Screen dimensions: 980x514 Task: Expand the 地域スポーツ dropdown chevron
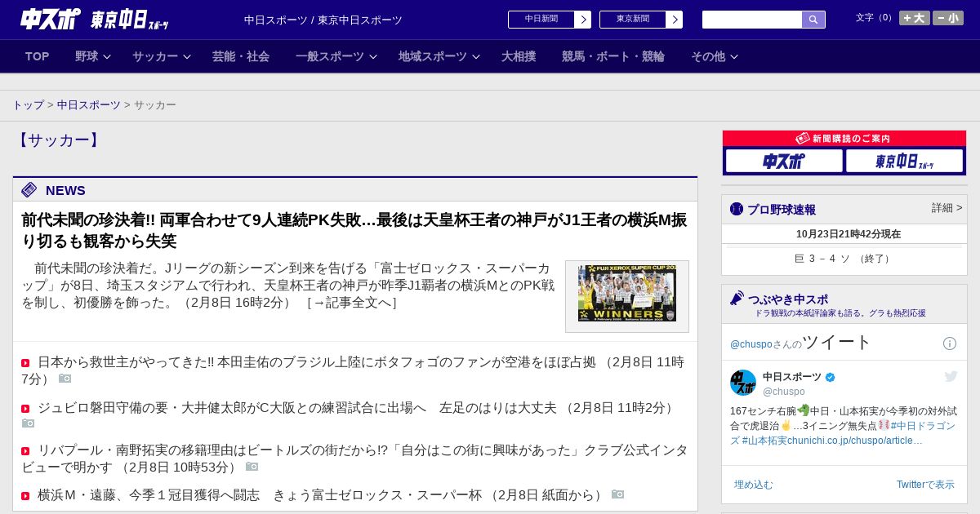pos(476,57)
